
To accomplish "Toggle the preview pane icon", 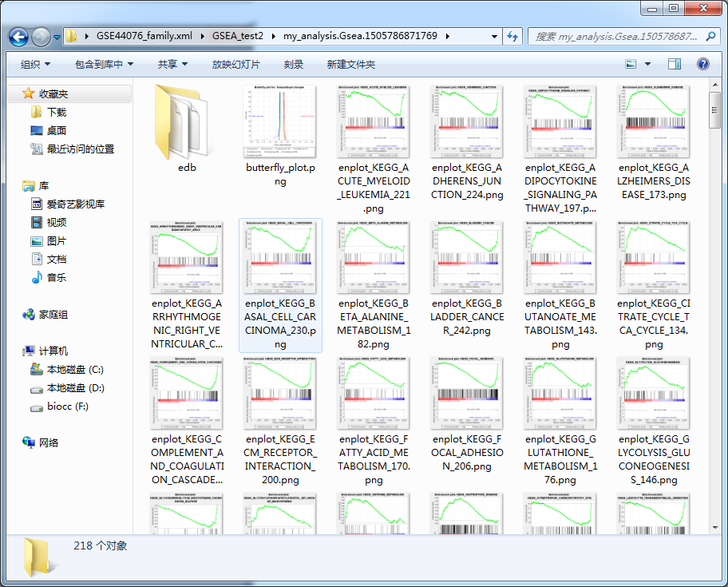I will point(675,64).
